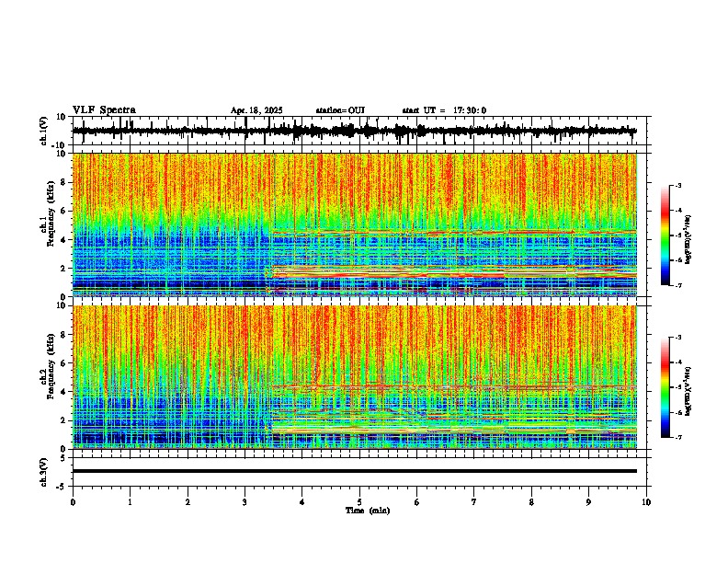This screenshot has width=728, height=563.
Task: Click the ch.2 colorbar log PSD label
Action: pos(688,391)
